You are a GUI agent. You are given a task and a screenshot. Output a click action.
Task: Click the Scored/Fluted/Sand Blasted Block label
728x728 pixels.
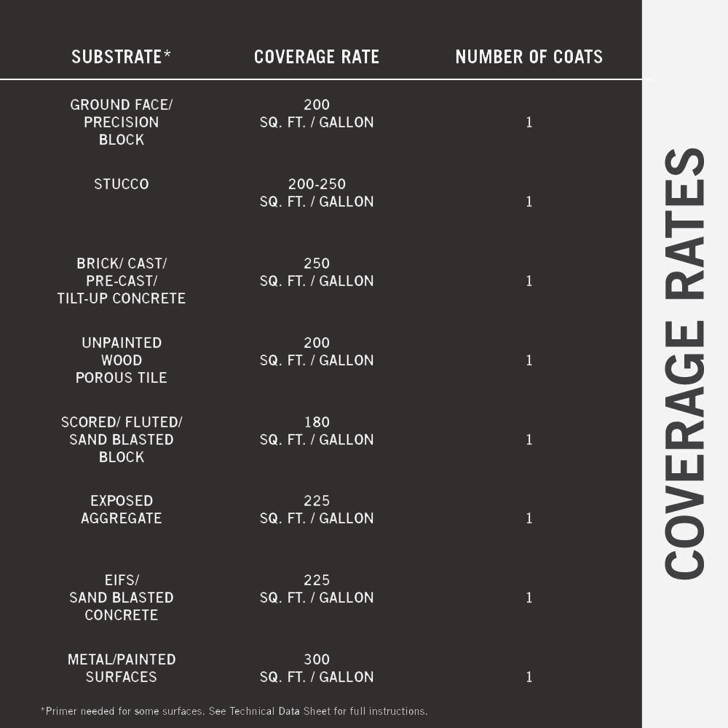pos(121,440)
